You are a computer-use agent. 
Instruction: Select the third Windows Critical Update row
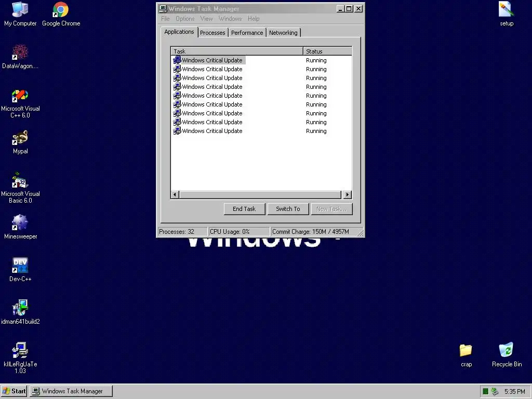(x=261, y=78)
